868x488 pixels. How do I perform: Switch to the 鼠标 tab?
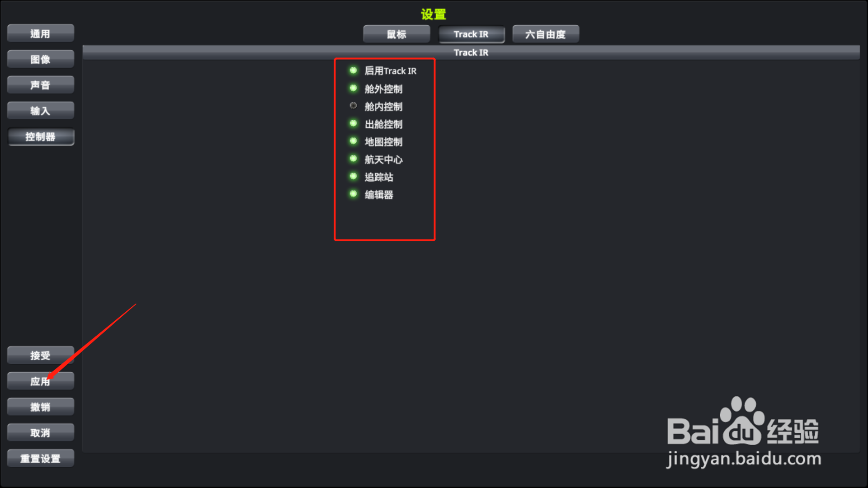(x=396, y=34)
